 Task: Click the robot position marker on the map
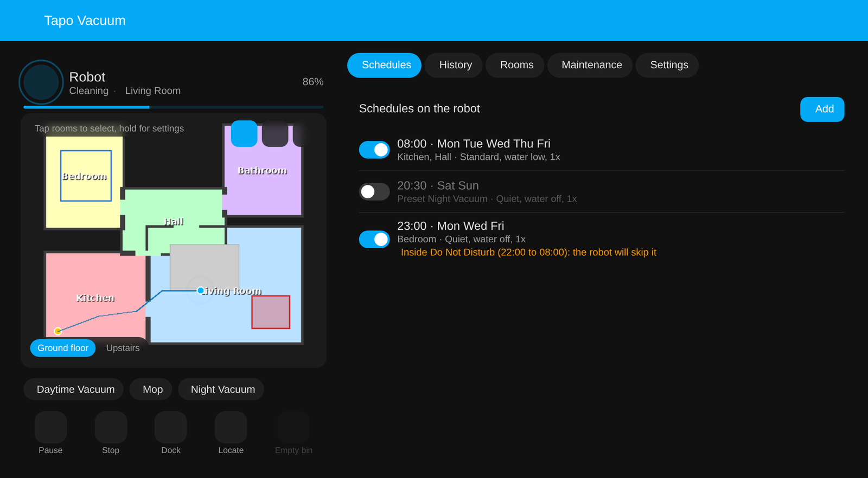(x=201, y=290)
